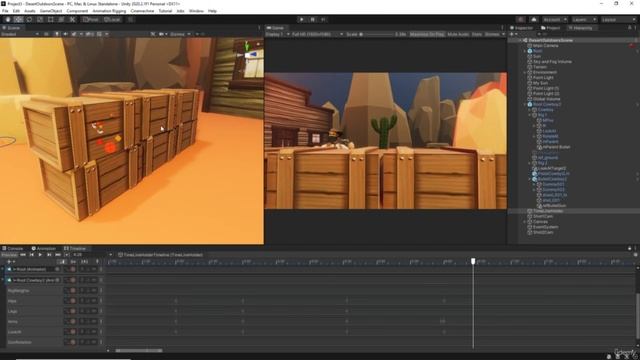
Task: Toggle Mute Audio in Game view
Action: tap(458, 34)
